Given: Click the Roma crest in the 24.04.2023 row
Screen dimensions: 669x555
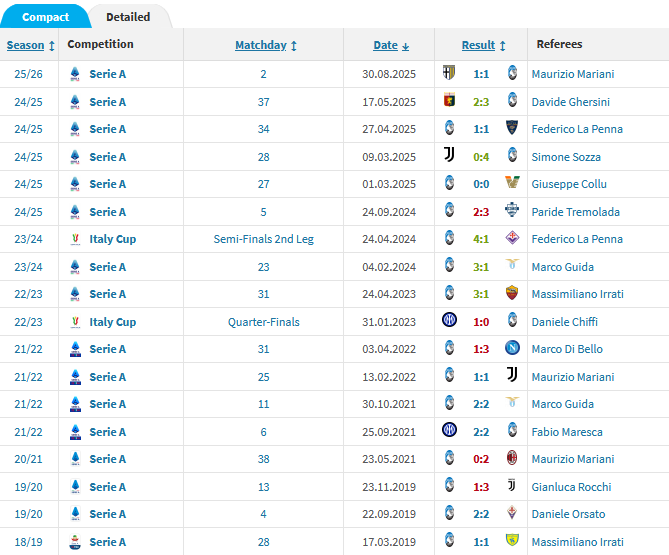Looking at the screenshot, I should [x=512, y=294].
